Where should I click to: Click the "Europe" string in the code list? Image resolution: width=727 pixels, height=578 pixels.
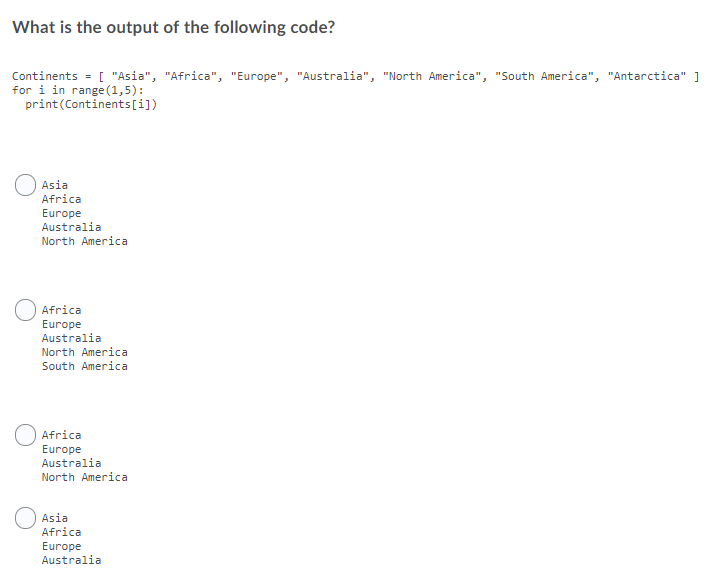256,76
